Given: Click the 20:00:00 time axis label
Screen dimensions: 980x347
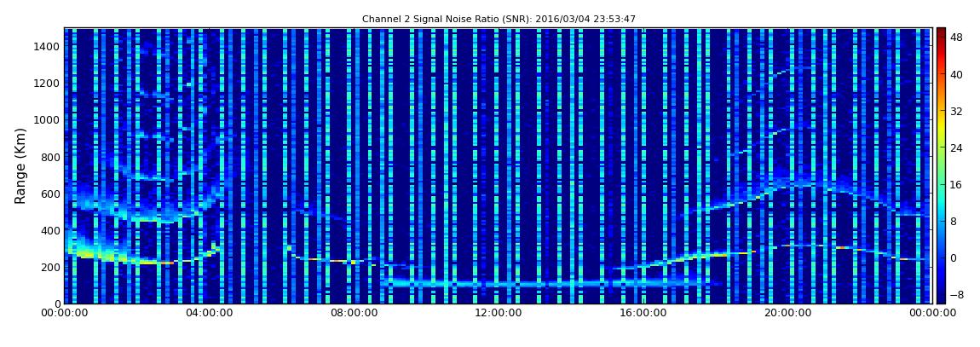Looking at the screenshot, I should (x=787, y=313).
